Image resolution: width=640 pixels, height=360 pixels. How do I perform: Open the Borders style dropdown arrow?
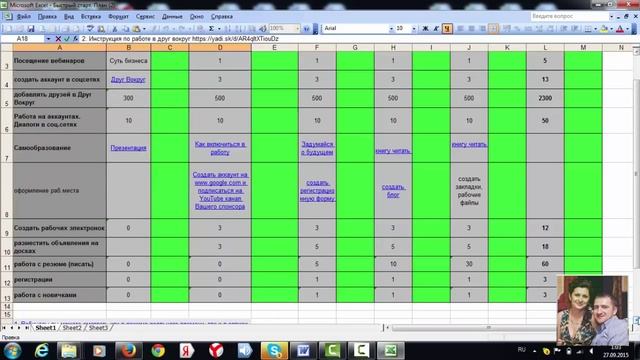click(x=596, y=29)
